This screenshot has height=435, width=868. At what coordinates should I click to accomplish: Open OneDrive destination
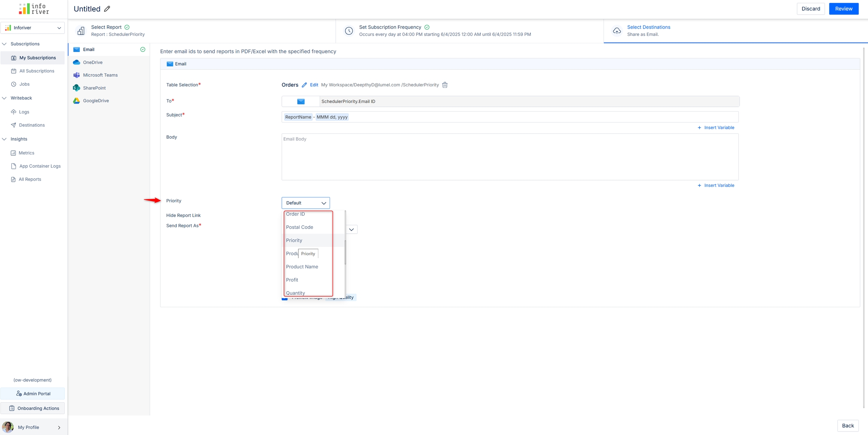(93, 62)
